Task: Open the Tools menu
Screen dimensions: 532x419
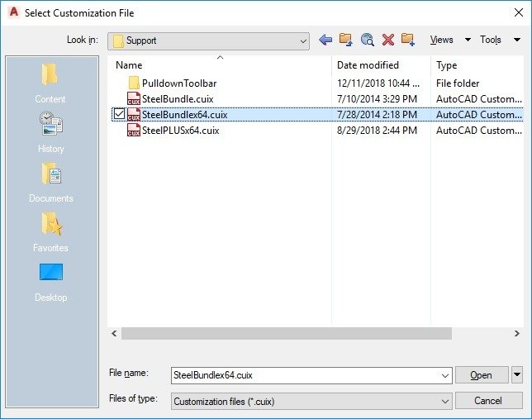Action: 500,40
